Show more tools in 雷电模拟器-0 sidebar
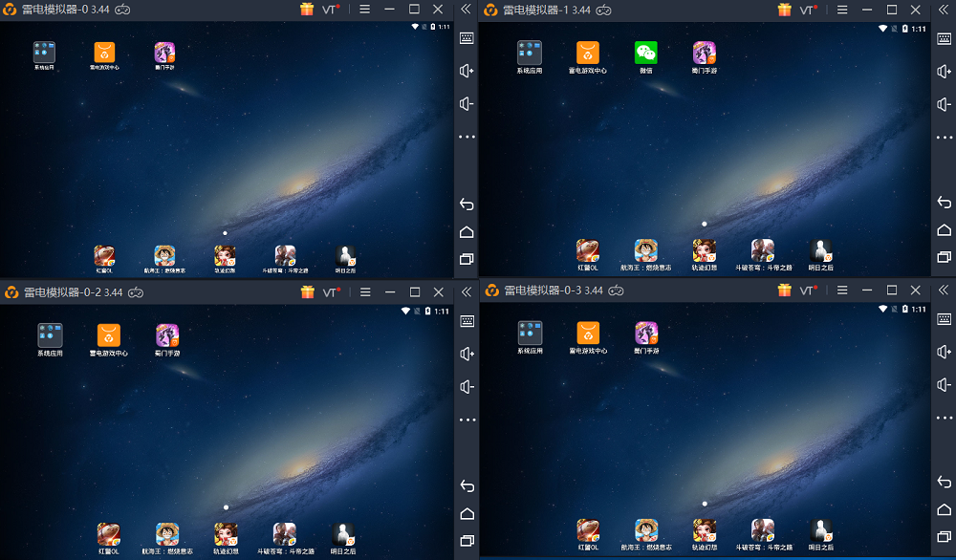This screenshot has height=560, width=956. pyautogui.click(x=467, y=137)
